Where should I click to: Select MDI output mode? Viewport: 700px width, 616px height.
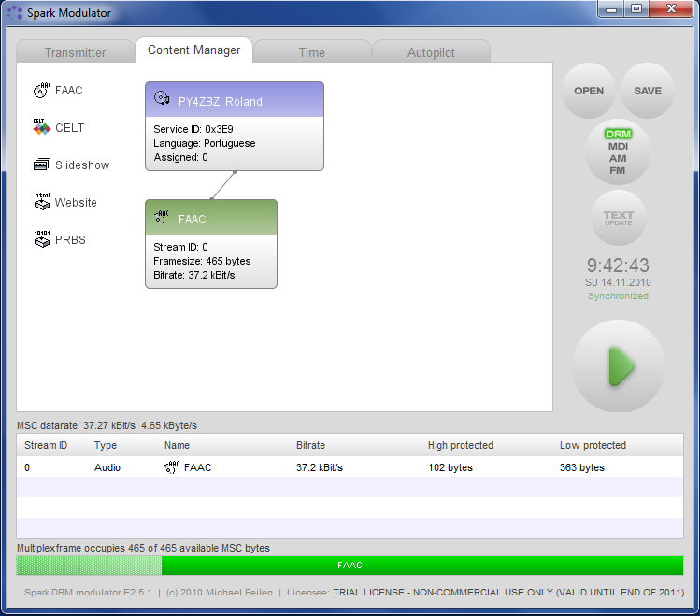[x=618, y=147]
